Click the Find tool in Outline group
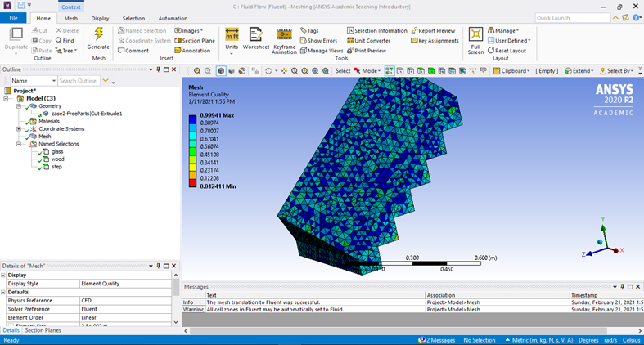This screenshot has height=345, width=644. coord(65,41)
